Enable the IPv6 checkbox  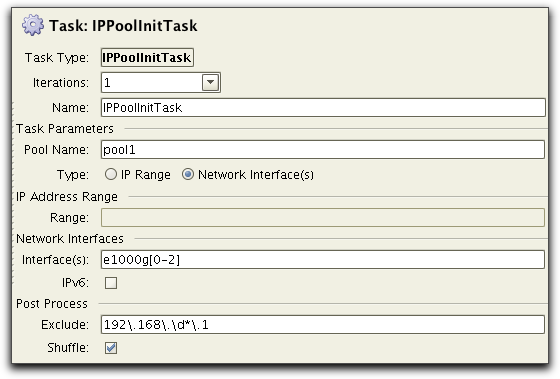(x=111, y=283)
